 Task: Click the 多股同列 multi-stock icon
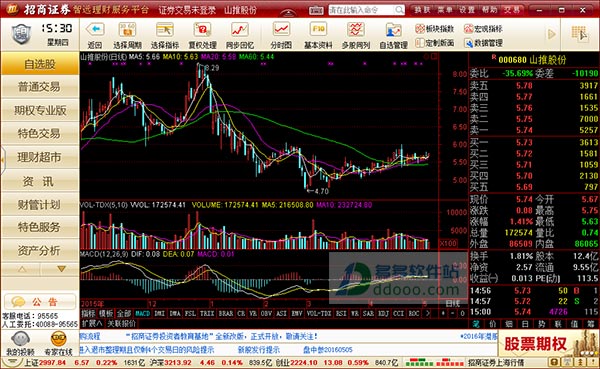pos(355,29)
